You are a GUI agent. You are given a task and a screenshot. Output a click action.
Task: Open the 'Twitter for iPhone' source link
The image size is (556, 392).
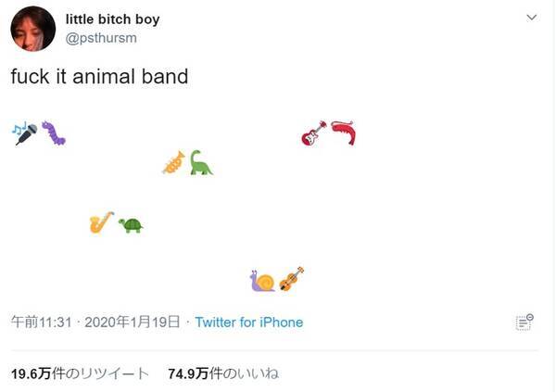tap(248, 322)
